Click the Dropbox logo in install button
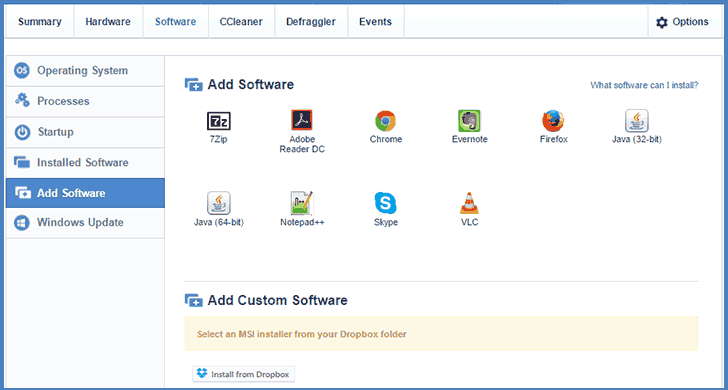728x390 pixels. point(202,373)
